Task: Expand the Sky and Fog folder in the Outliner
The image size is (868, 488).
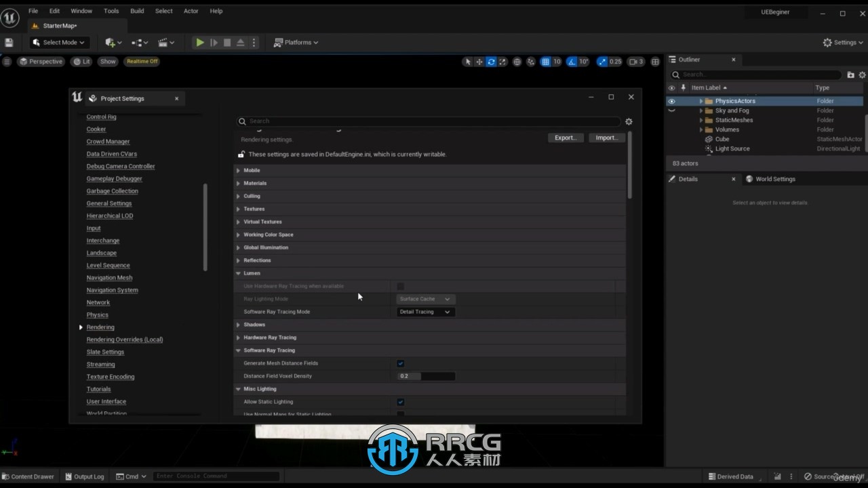Action: point(701,110)
